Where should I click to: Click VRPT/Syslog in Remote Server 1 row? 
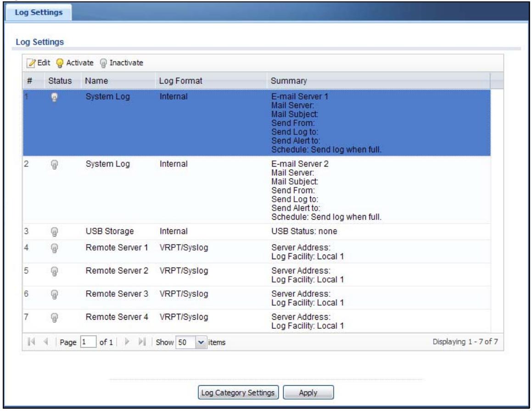[x=184, y=248]
